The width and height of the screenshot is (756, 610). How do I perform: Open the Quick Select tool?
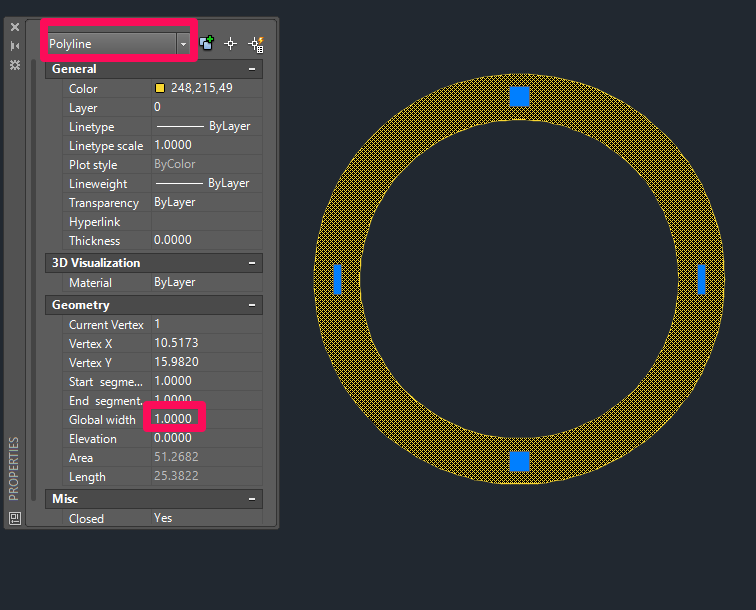256,44
